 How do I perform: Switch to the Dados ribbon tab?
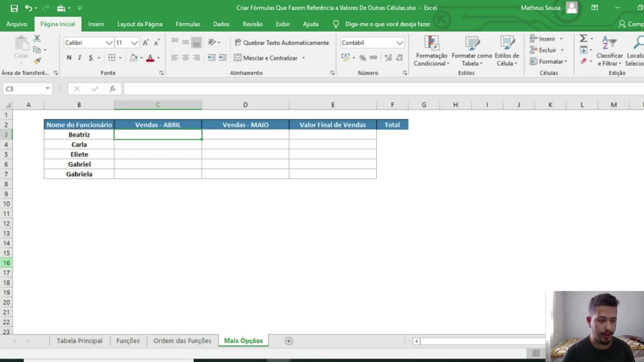click(x=221, y=24)
